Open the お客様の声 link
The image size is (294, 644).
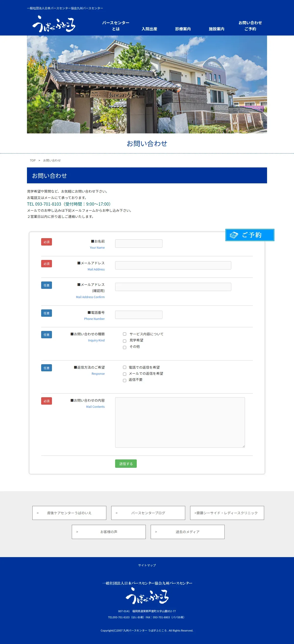[109, 532]
